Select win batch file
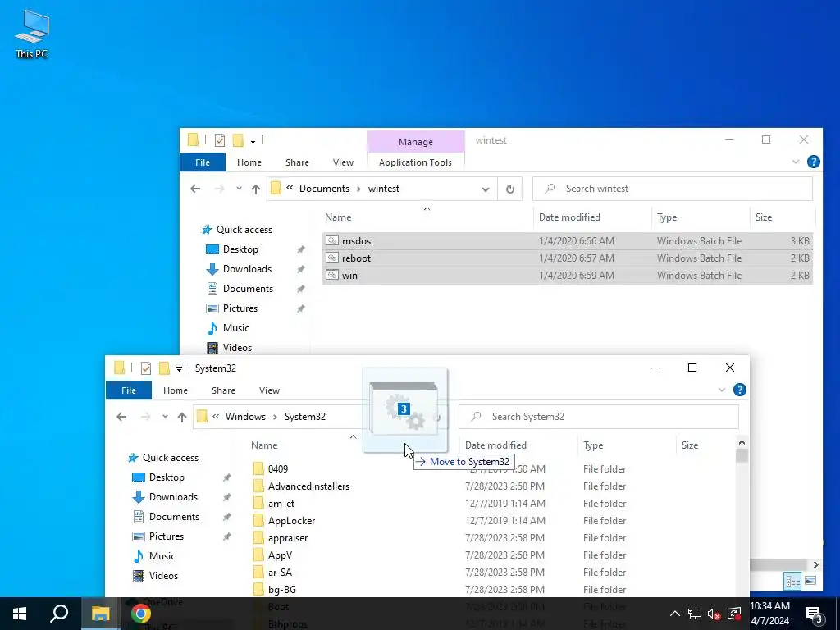 [568, 275]
